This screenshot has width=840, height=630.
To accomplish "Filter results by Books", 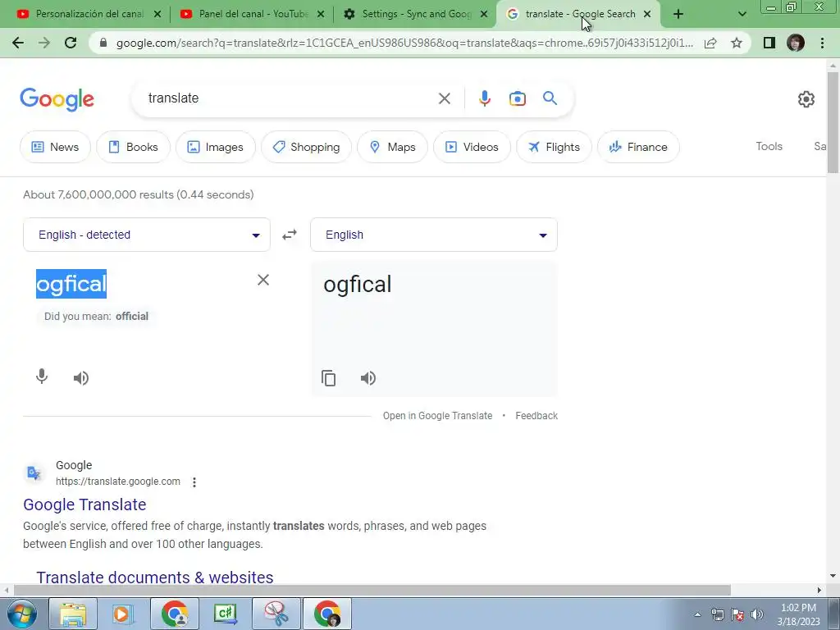I will tap(134, 147).
